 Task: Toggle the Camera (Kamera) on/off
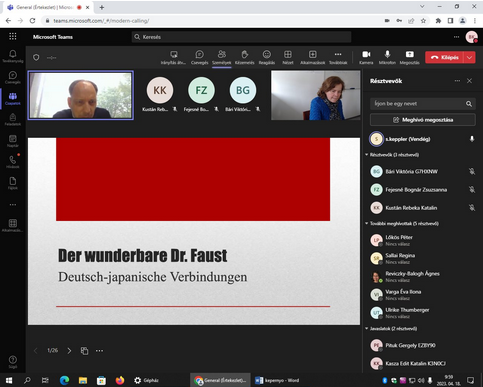coord(366,57)
